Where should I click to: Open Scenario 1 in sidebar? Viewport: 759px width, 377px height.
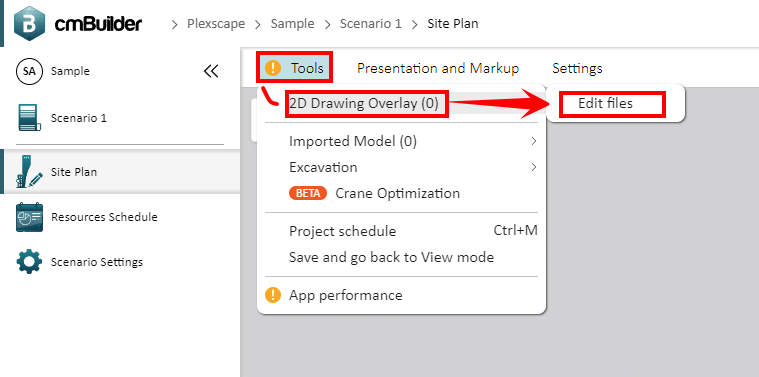click(78, 118)
